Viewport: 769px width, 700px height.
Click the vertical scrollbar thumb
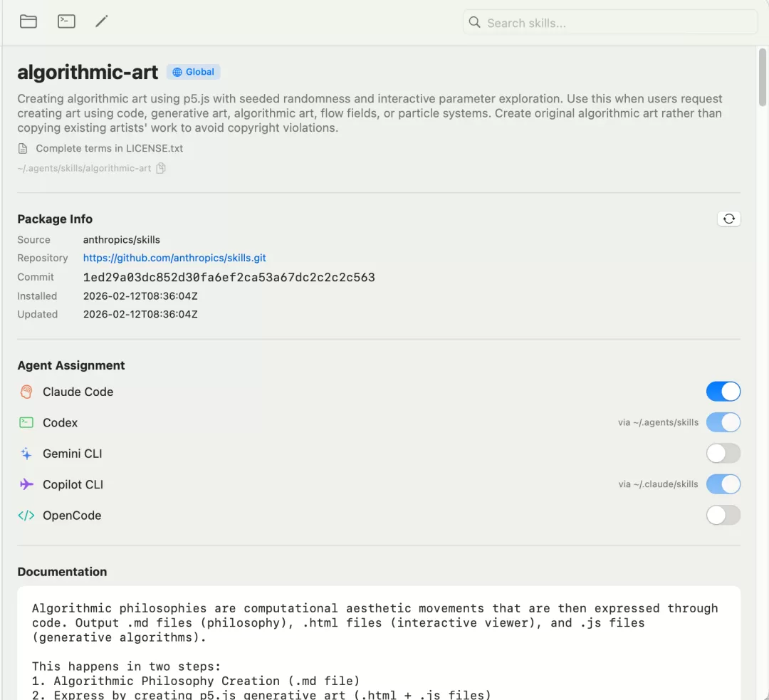click(x=762, y=77)
